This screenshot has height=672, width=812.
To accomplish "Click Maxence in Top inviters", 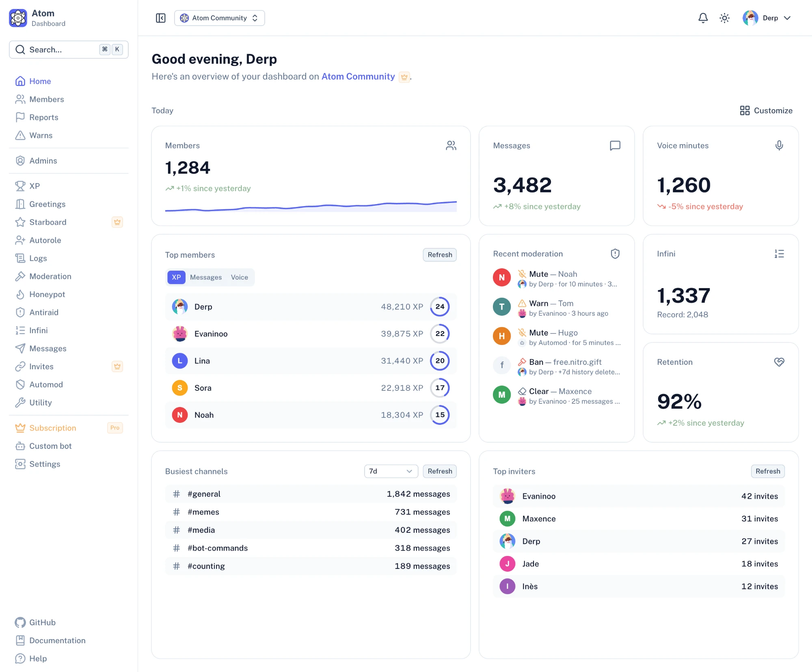I will (x=639, y=519).
